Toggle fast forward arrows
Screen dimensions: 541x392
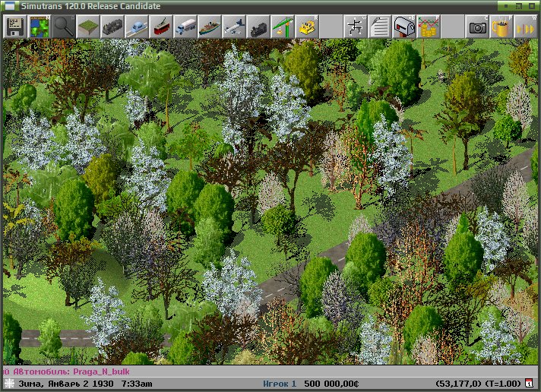[526, 27]
